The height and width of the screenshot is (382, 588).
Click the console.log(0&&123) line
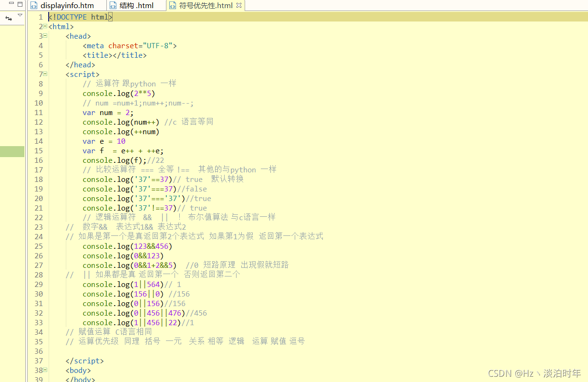(x=123, y=256)
